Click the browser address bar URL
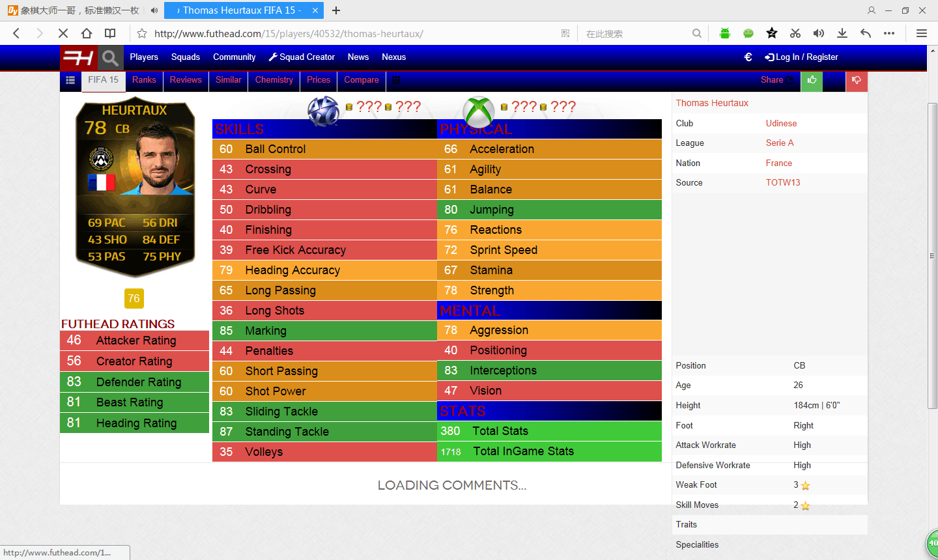This screenshot has width=938, height=560. pyautogui.click(x=289, y=33)
